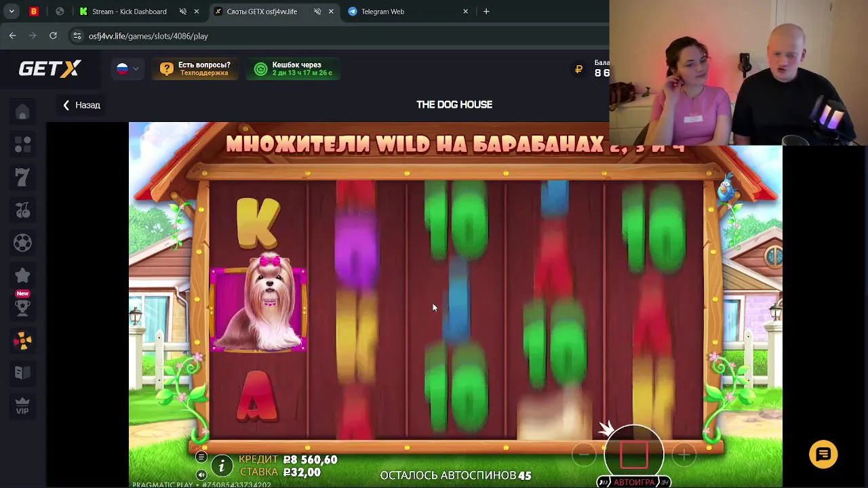Click the A symbol on reel one
Image resolution: width=868 pixels, height=488 pixels.
coord(257,396)
